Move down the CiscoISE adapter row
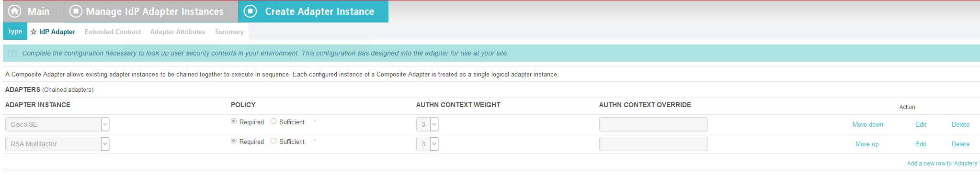980x175 pixels. [x=868, y=124]
